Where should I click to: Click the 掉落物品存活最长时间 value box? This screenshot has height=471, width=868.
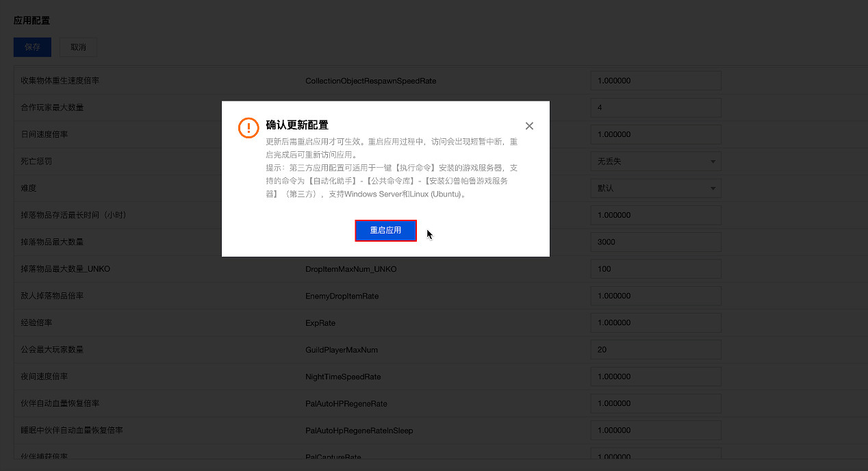[655, 215]
